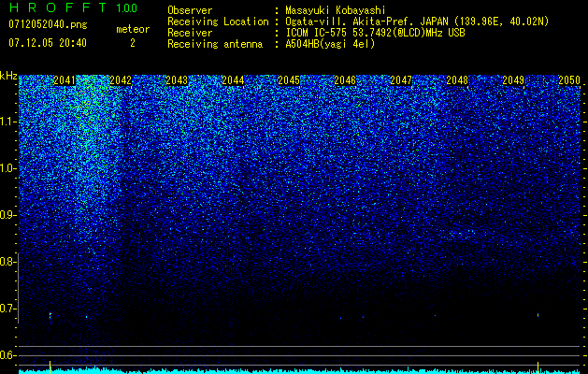Click the Observer label
This screenshot has width=588, height=374.
[190, 11]
